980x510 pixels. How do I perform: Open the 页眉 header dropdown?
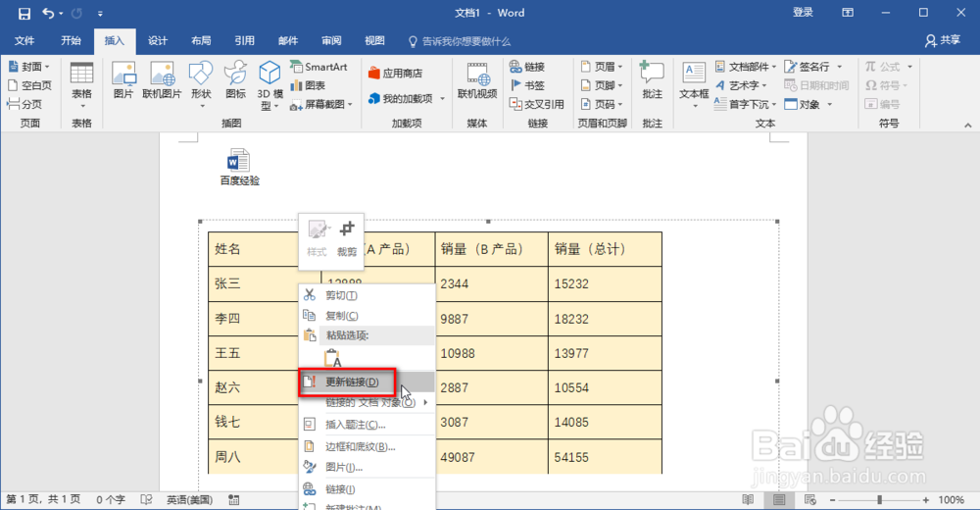602,67
